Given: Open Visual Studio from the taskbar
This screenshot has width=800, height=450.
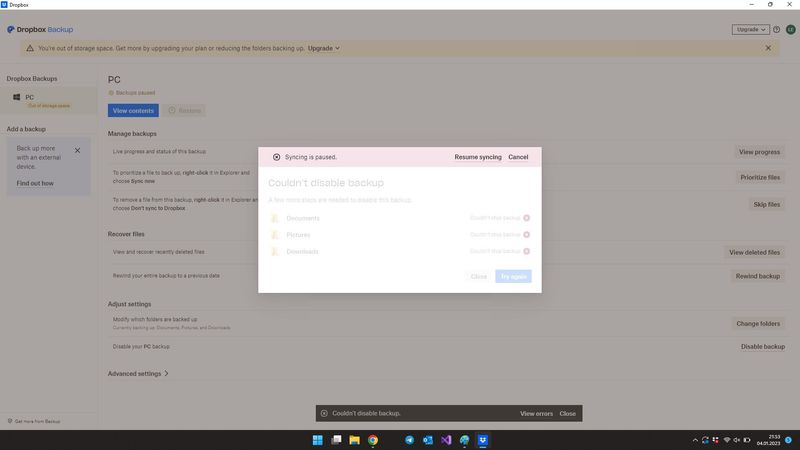Looking at the screenshot, I should tap(446, 440).
